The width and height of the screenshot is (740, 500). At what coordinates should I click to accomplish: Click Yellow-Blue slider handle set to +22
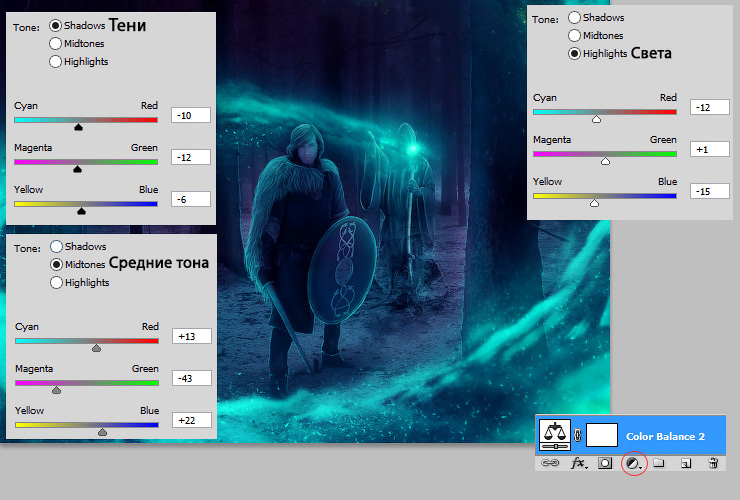[x=102, y=432]
